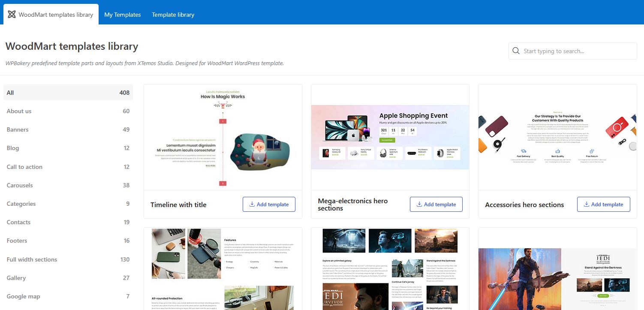Focus the 'Start typing to search' field
This screenshot has height=310, width=644.
[573, 51]
